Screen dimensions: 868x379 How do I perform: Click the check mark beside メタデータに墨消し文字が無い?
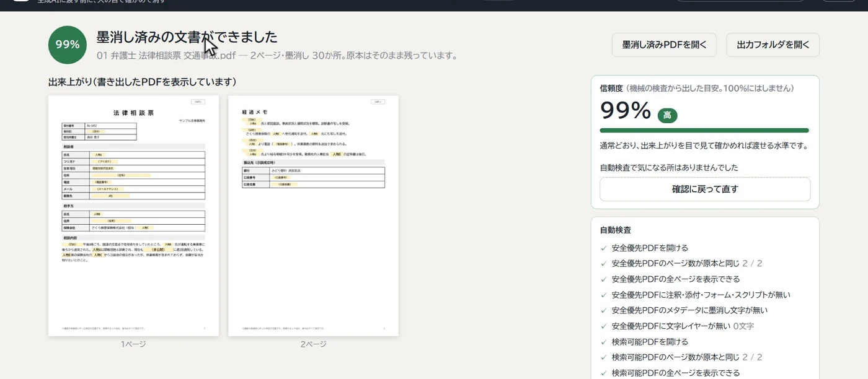(x=604, y=310)
